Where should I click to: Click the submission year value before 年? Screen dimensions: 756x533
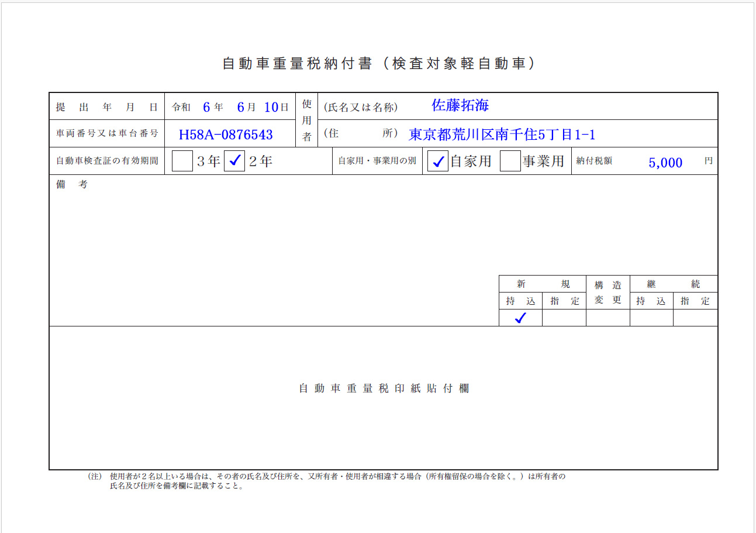pos(206,107)
